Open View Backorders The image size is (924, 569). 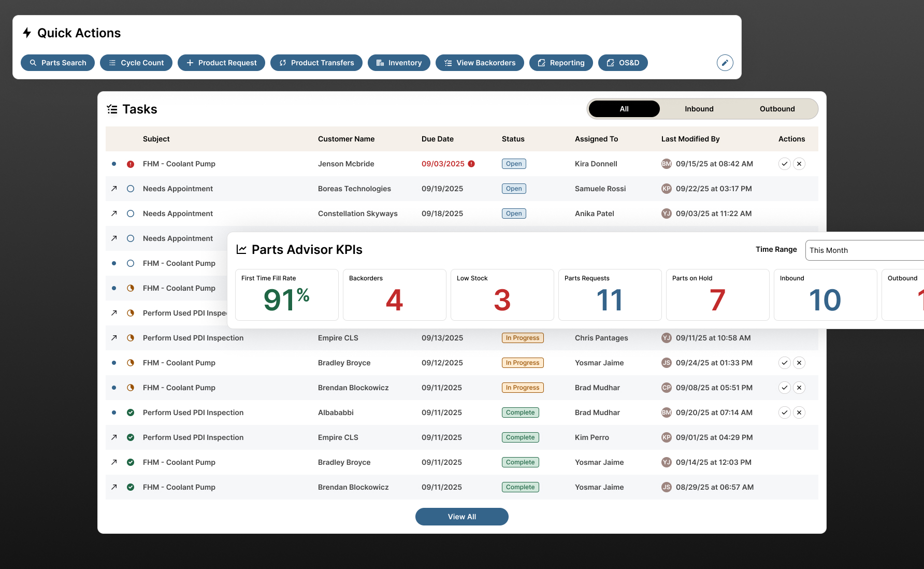[x=480, y=63]
